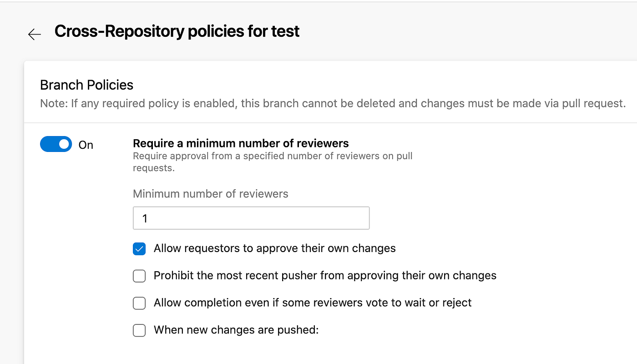Click the Prohibit the most recent pusher label text
Viewport: 637px width, 364px height.
pos(325,275)
